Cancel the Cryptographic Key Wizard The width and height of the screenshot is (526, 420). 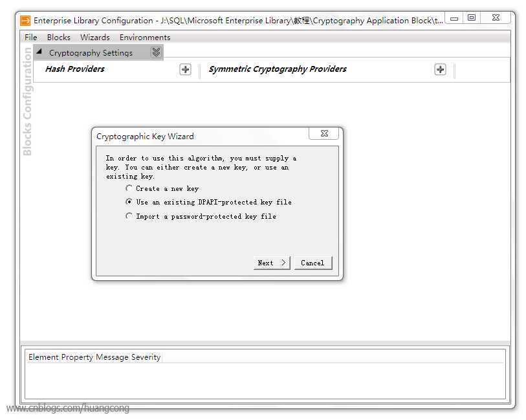pyautogui.click(x=313, y=263)
